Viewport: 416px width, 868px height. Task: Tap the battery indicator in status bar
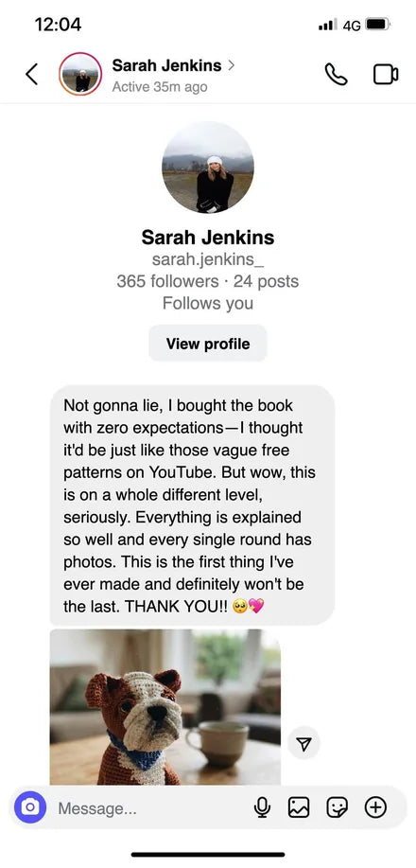coord(378,25)
